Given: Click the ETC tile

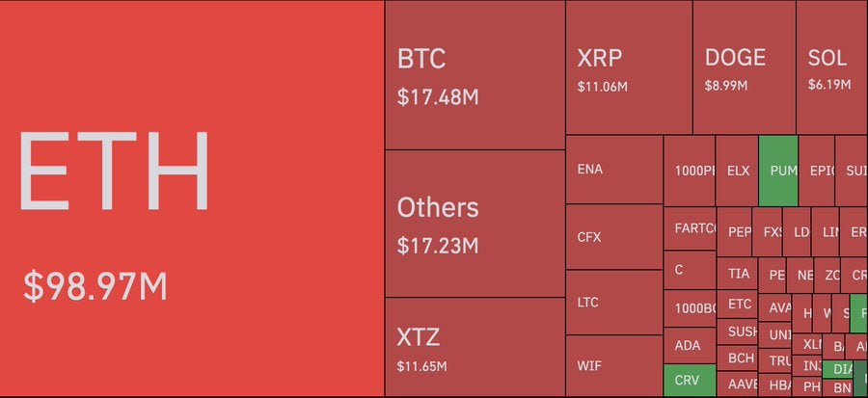Looking at the screenshot, I should point(737,305).
